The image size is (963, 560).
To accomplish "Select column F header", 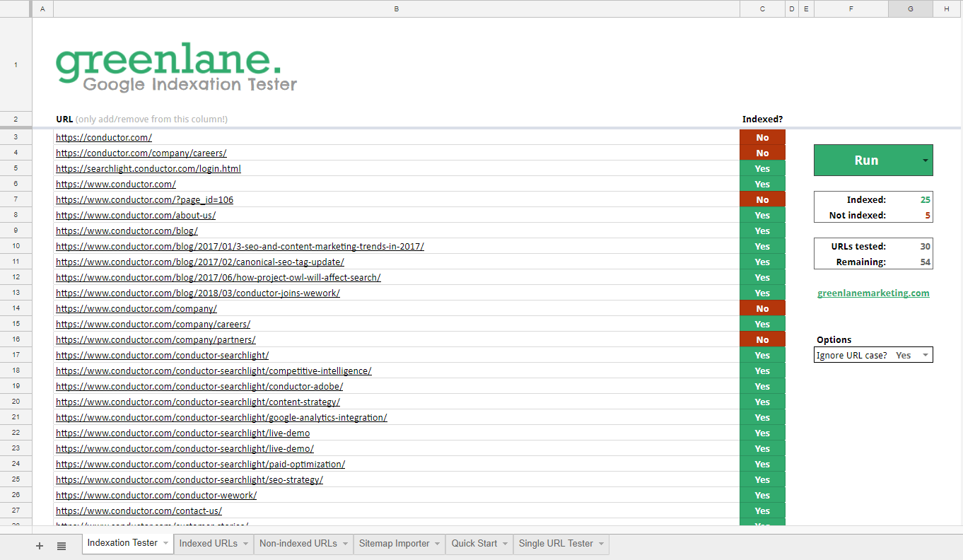I will coord(851,8).
